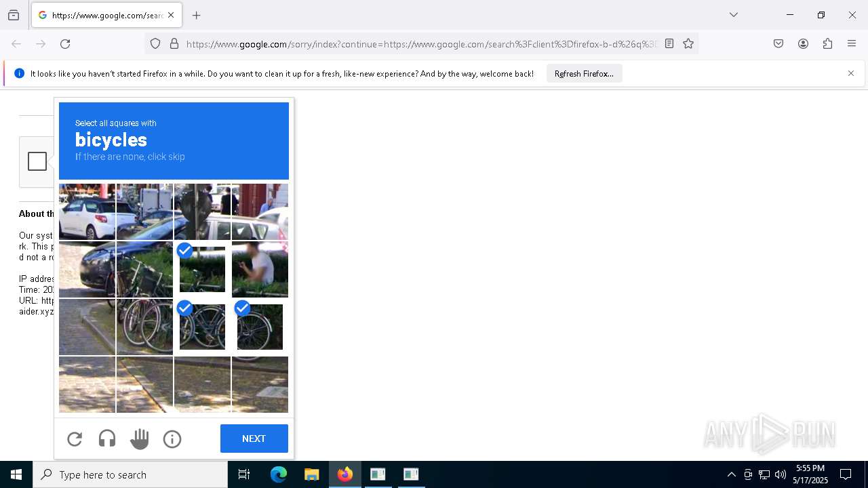Viewport: 868px width, 488px height.
Task: Deselect the checked tile showing bicycle in grass
Action: (202, 269)
